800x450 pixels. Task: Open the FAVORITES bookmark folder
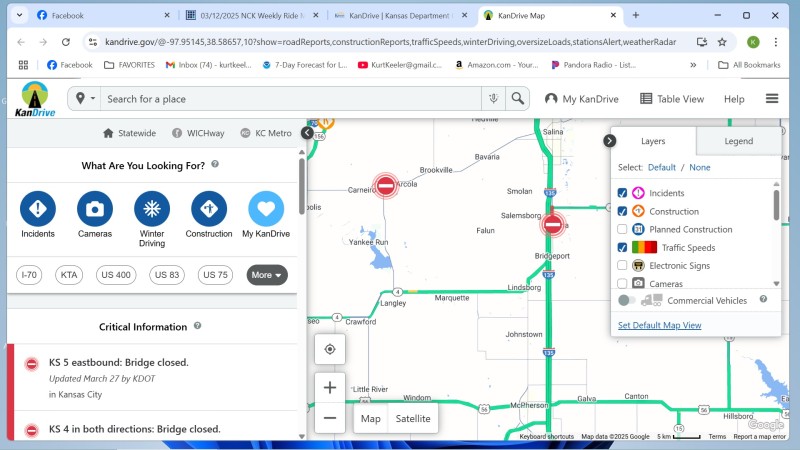pos(129,65)
